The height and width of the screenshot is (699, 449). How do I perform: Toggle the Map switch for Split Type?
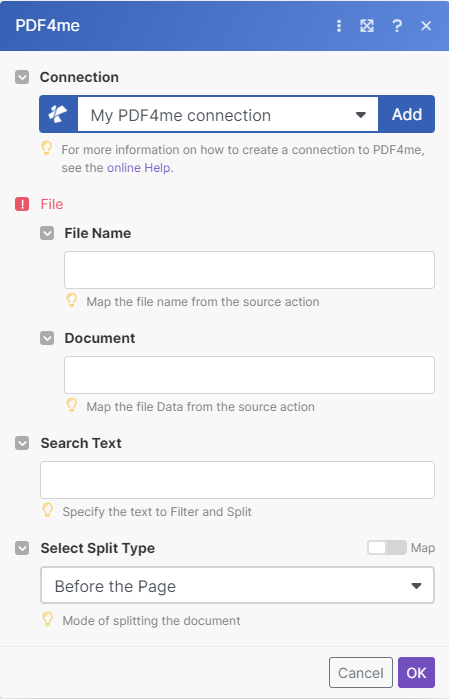pyautogui.click(x=387, y=547)
